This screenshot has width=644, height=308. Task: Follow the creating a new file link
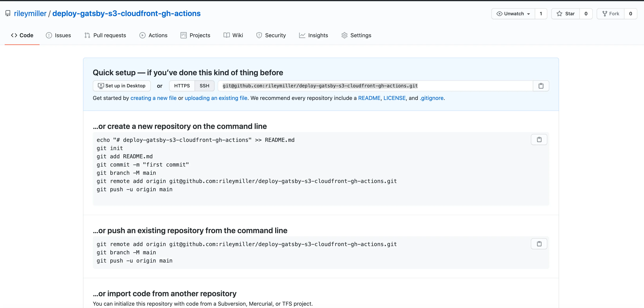click(x=153, y=98)
